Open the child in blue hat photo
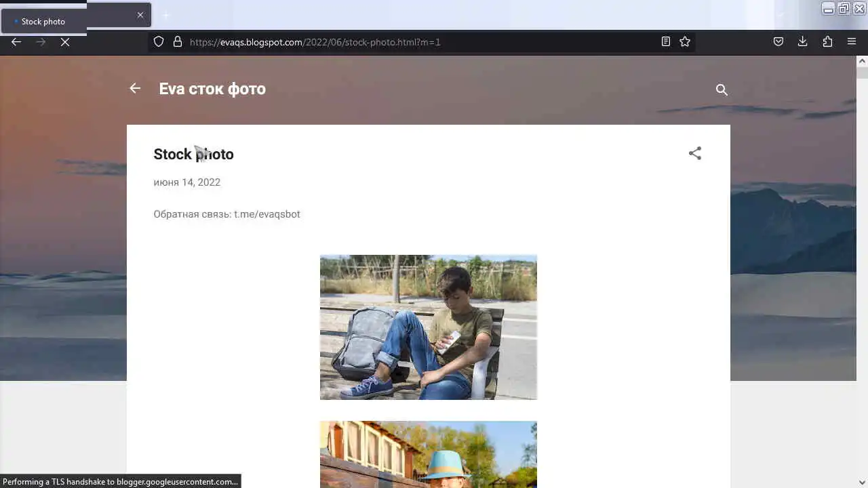This screenshot has height=488, width=868. pyautogui.click(x=429, y=454)
